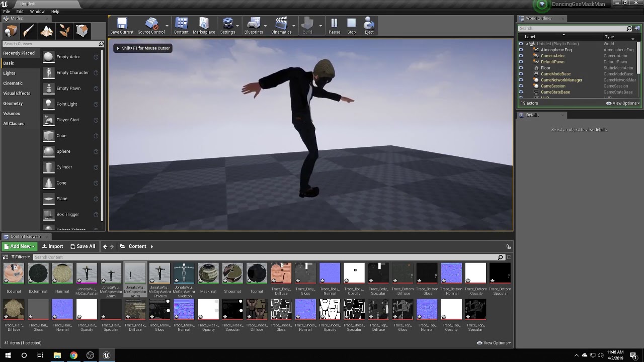Click the Save All button
The width and height of the screenshot is (644, 362).
pos(83,246)
